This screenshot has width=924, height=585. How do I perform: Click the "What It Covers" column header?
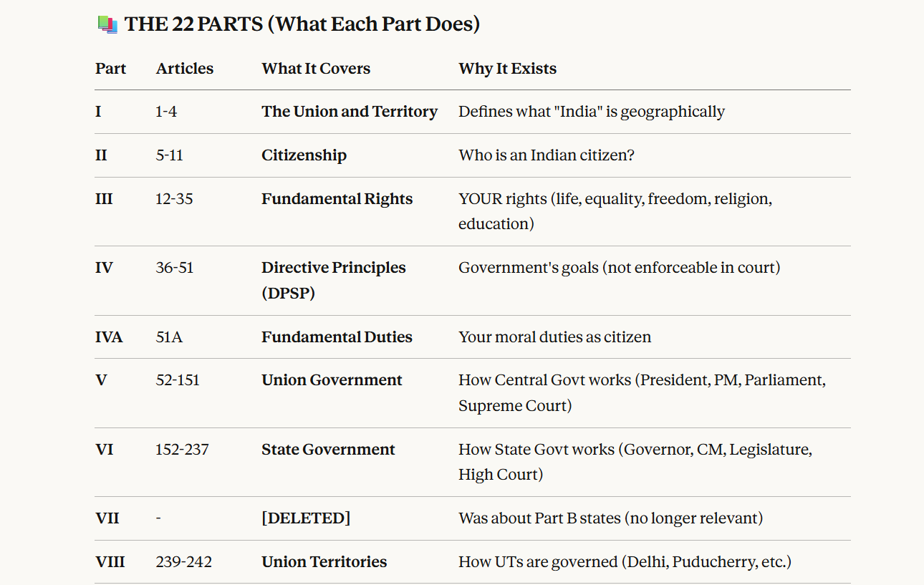316,69
